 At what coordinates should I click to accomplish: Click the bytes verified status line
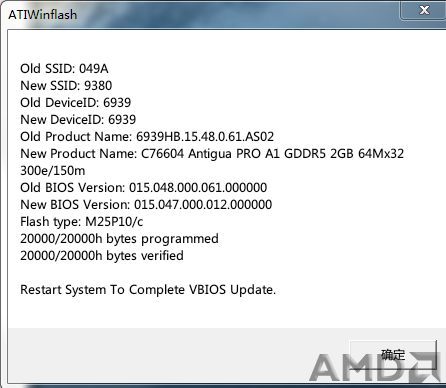[x=102, y=256]
